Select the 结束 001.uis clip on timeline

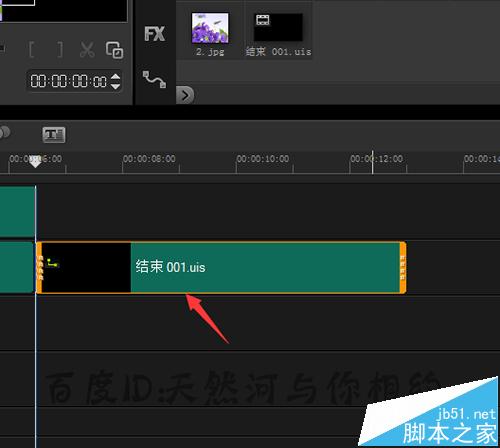click(221, 268)
